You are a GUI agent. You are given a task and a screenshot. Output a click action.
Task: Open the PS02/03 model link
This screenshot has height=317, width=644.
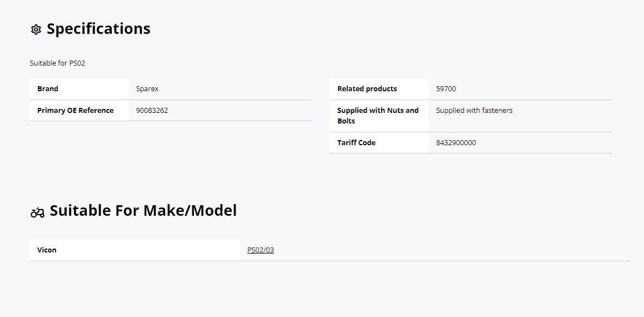(x=261, y=250)
